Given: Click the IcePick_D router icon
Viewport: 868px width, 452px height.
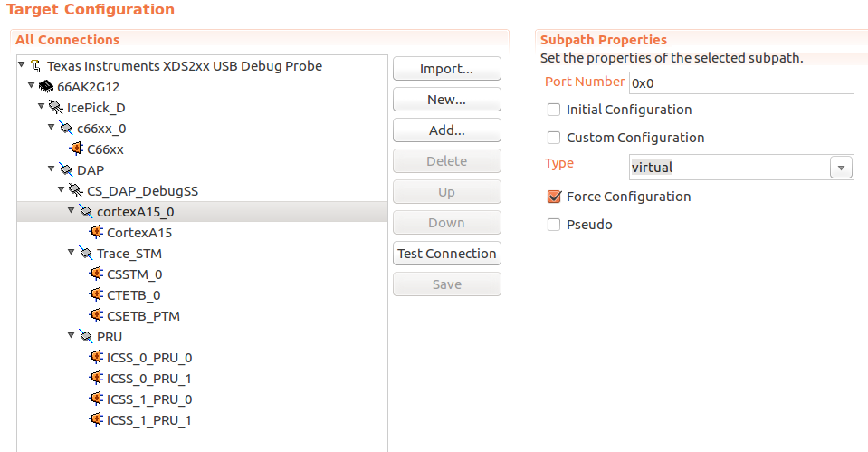Looking at the screenshot, I should [56, 108].
